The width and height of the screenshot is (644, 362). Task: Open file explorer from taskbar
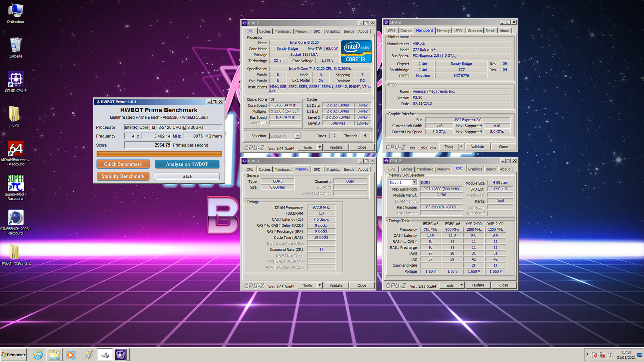pos(54,355)
